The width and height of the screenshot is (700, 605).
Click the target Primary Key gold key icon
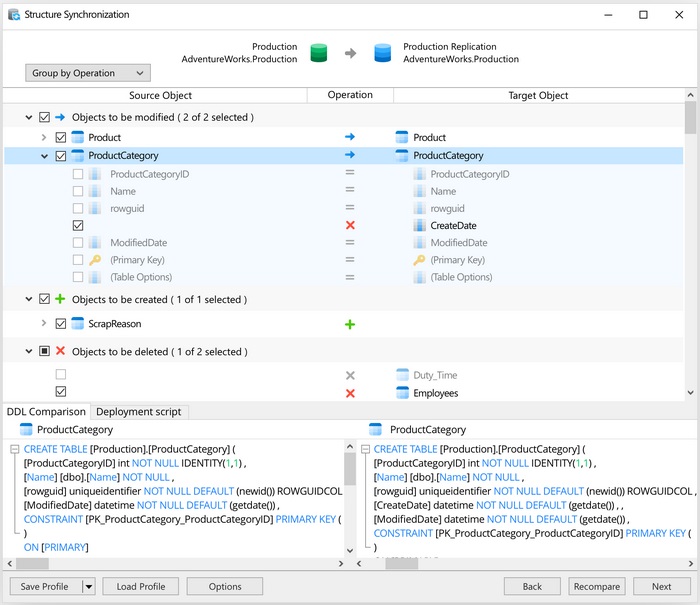[419, 260]
